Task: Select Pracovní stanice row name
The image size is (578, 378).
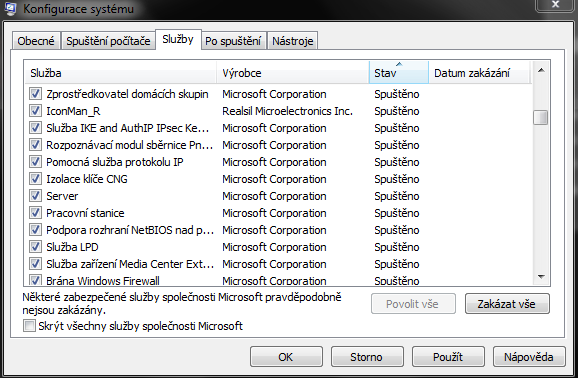Action: [x=85, y=213]
